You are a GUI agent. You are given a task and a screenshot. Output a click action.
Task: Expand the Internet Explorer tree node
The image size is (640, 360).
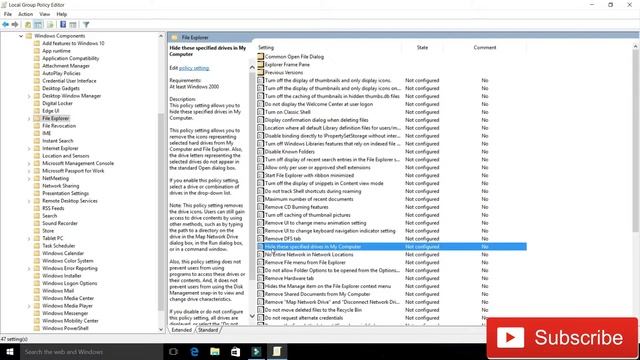point(29,149)
